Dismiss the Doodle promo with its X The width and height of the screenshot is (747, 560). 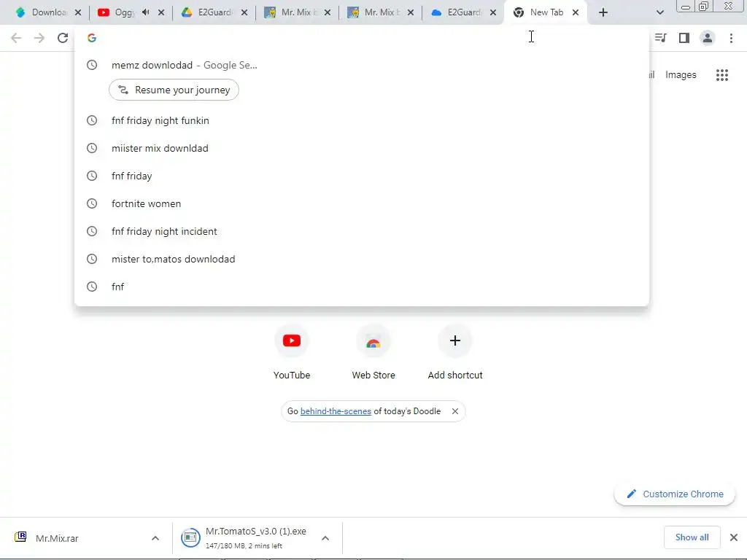455,411
